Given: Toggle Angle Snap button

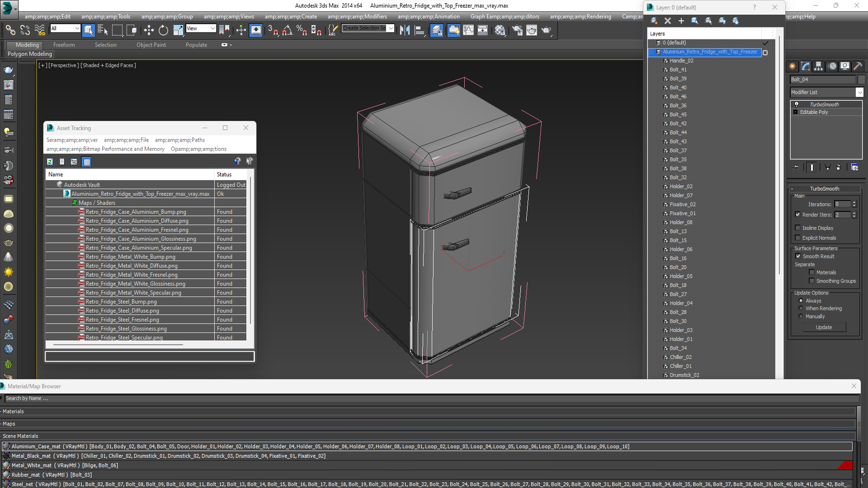Looking at the screenshot, I should pyautogui.click(x=287, y=30).
